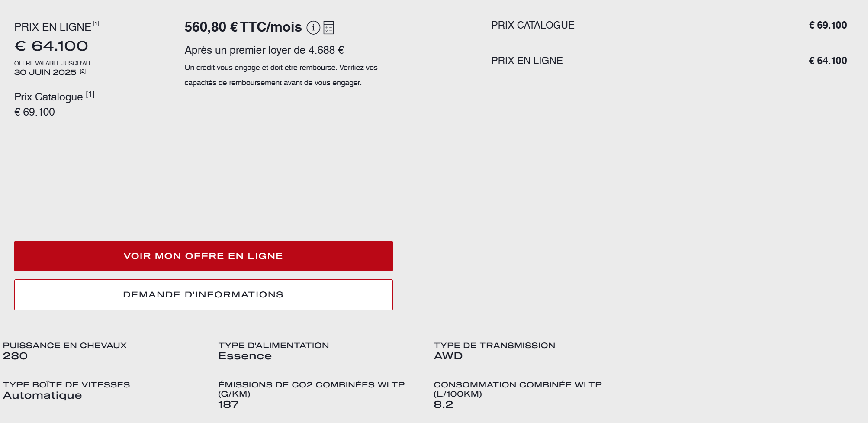The height and width of the screenshot is (423, 868).
Task: Click the AWD transmission type value
Action: 448,356
